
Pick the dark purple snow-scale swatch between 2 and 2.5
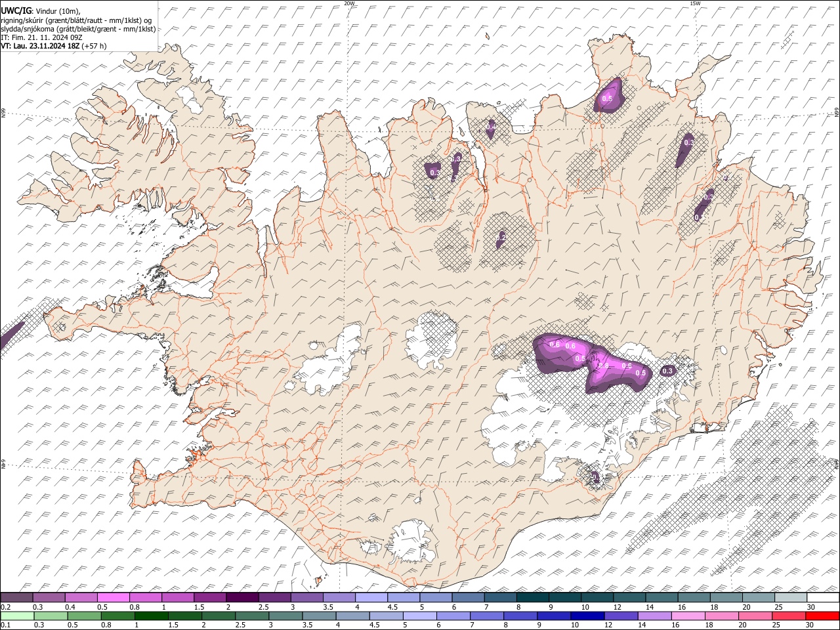(x=242, y=597)
